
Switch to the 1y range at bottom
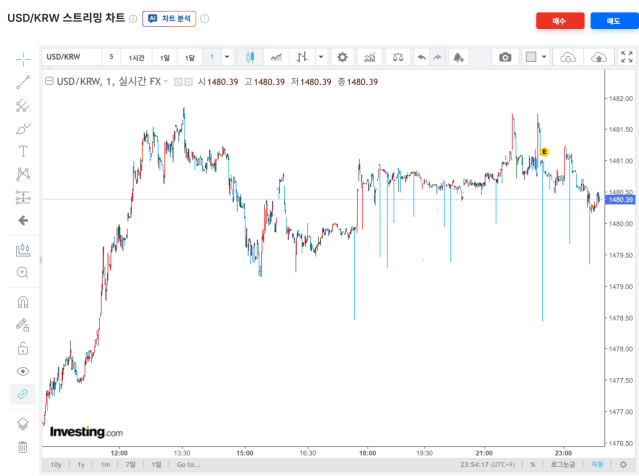point(81,464)
